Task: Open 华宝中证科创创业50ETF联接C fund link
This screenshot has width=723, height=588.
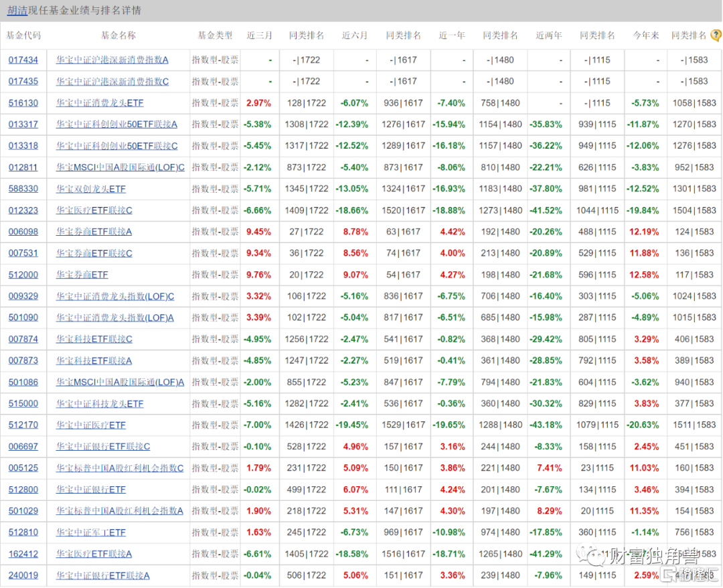Action: tap(116, 146)
